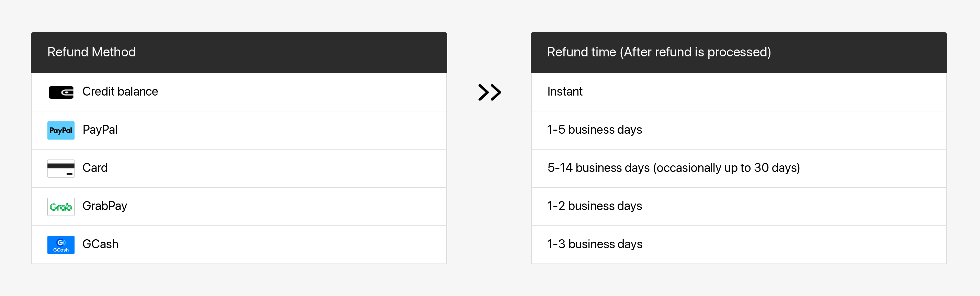The width and height of the screenshot is (980, 296).
Task: Click "(After refund is processed)" header note
Action: point(695,52)
